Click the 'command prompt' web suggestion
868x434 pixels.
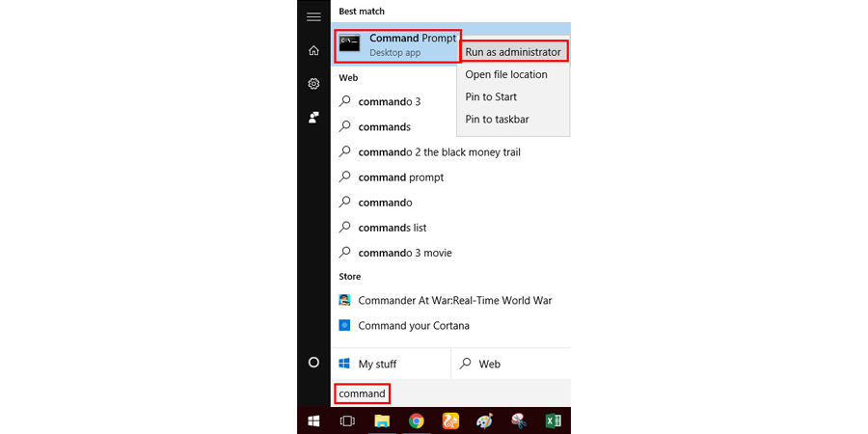point(400,177)
